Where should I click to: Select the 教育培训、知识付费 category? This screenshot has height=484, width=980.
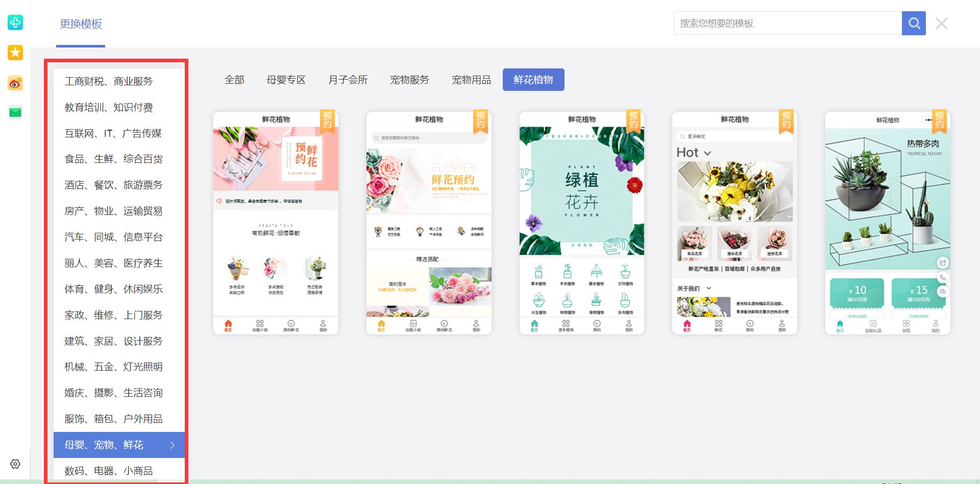coord(110,107)
